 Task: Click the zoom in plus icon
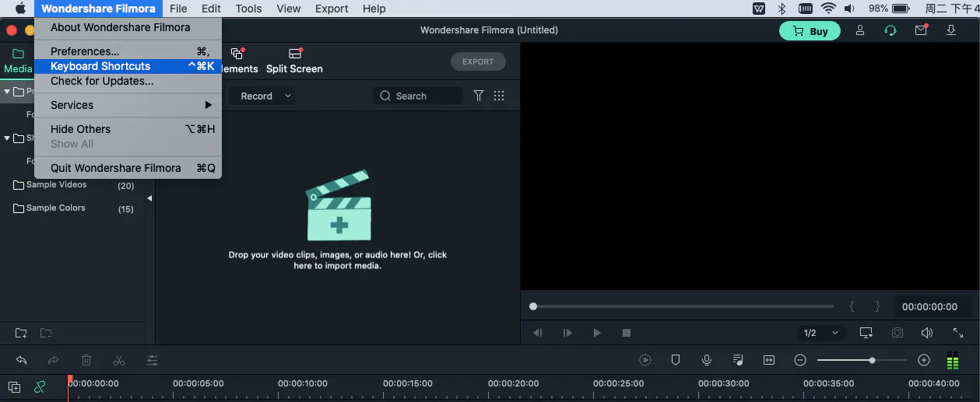coord(924,360)
